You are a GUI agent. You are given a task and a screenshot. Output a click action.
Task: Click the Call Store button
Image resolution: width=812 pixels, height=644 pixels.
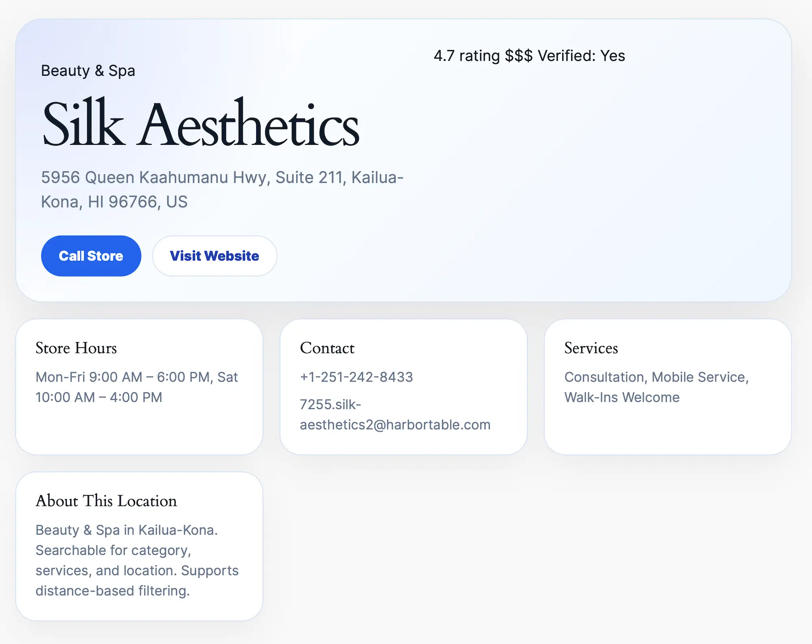(91, 256)
